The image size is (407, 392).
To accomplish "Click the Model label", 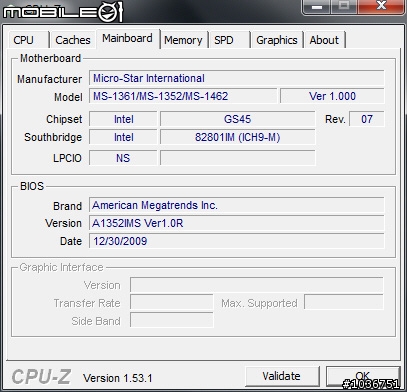I will [68, 97].
